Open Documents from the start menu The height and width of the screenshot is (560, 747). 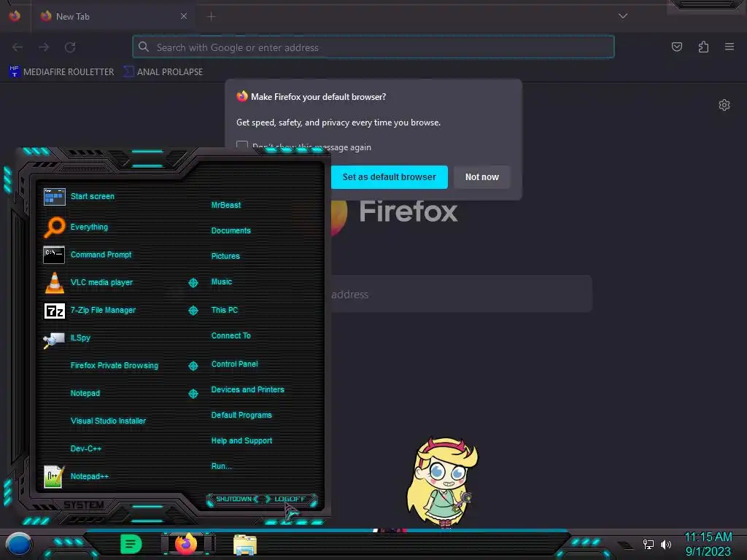tap(231, 230)
